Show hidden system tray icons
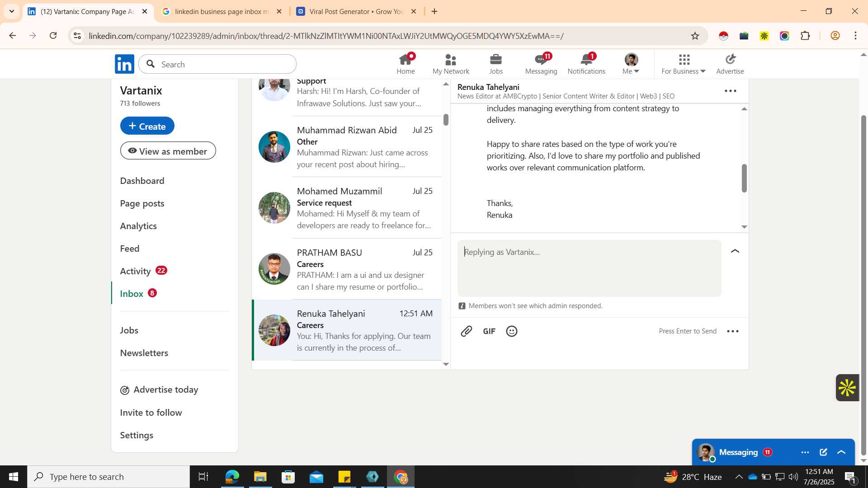The image size is (868, 488). (739, 477)
